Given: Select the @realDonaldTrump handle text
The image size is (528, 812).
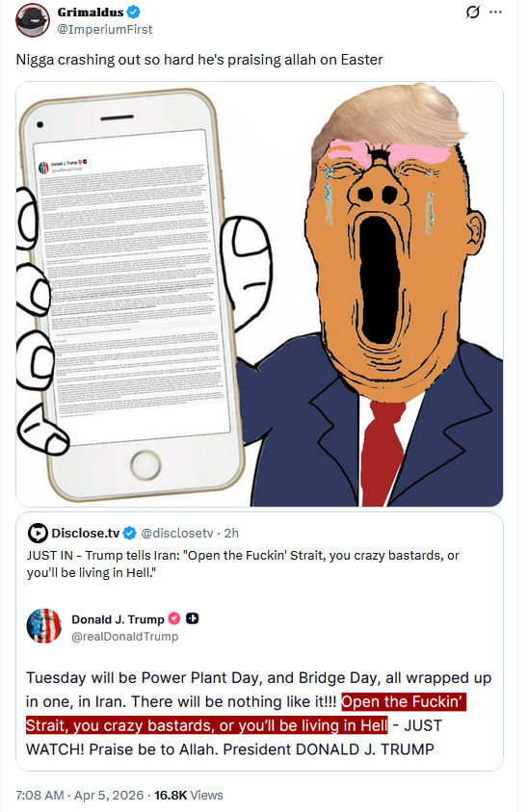Looking at the screenshot, I should pos(125,637).
